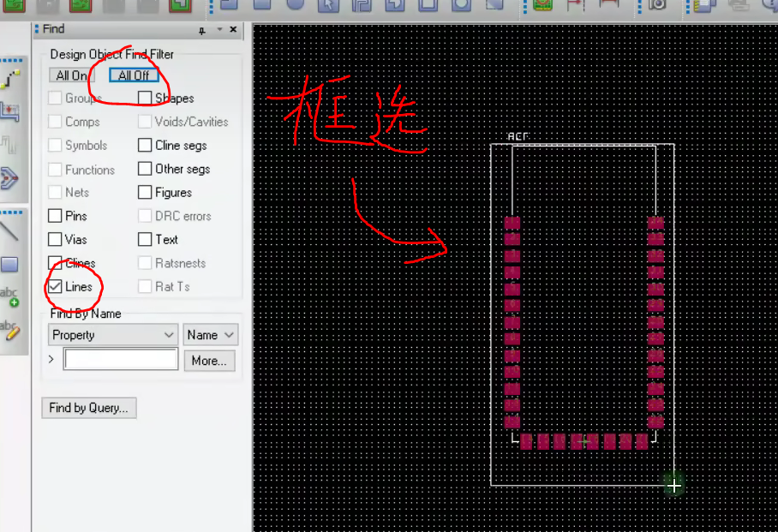Click the disabled Voids/Cavities checkbox
The height and width of the screenshot is (532, 778).
[145, 122]
